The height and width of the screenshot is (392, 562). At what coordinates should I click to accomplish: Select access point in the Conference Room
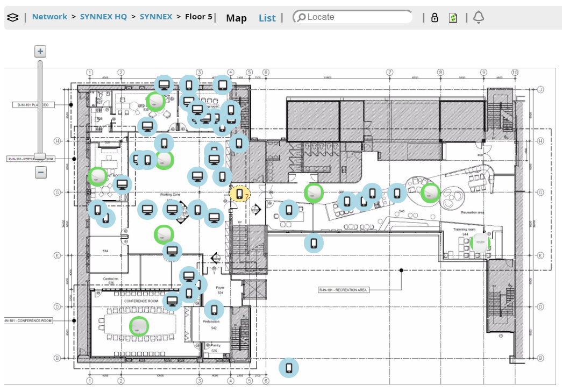[139, 326]
